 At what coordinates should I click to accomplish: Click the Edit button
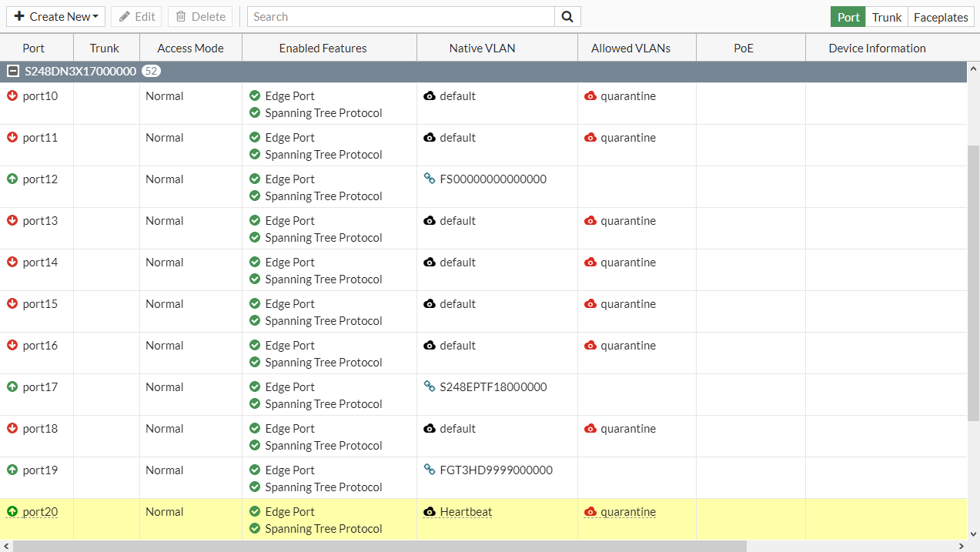[137, 17]
